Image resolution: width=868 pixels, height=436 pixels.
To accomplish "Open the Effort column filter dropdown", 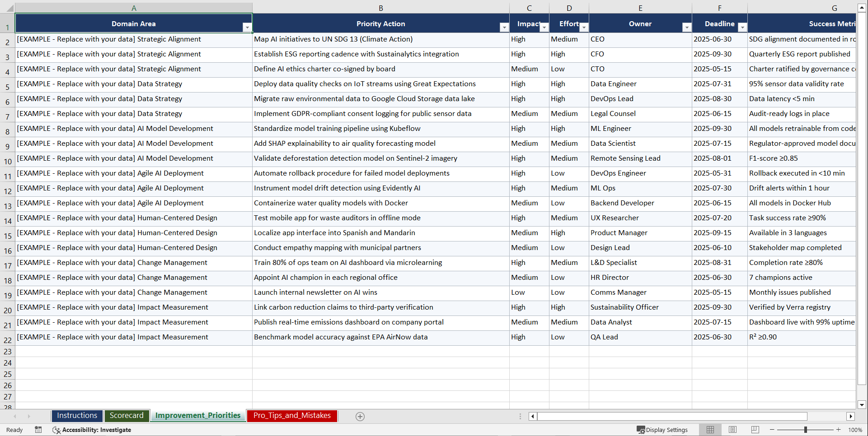I will [585, 28].
